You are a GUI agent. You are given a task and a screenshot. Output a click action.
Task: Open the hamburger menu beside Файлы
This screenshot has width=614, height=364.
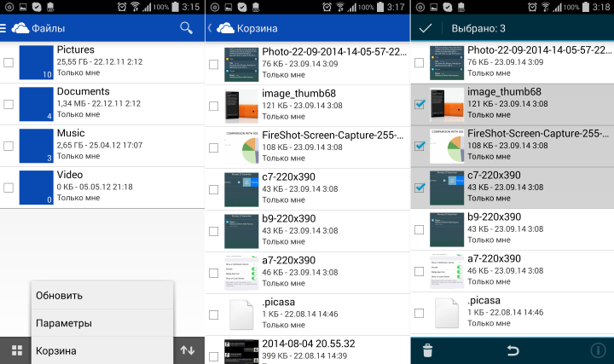tap(4, 28)
